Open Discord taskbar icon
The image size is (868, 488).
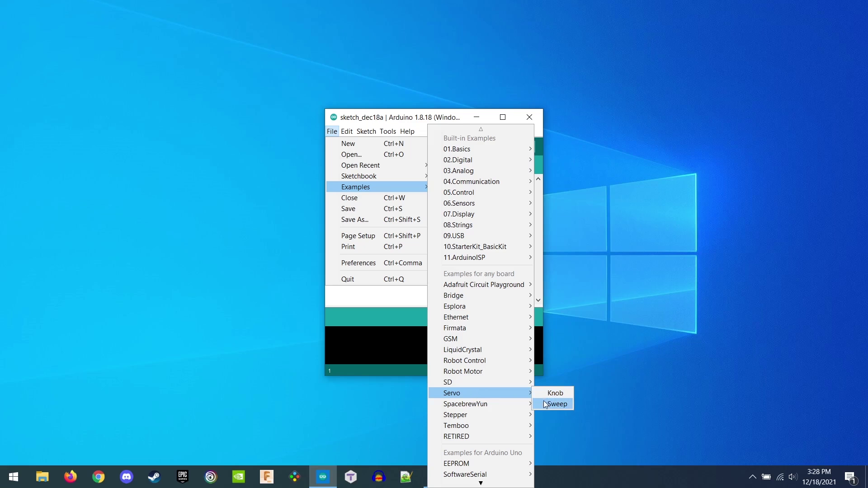[127, 477]
